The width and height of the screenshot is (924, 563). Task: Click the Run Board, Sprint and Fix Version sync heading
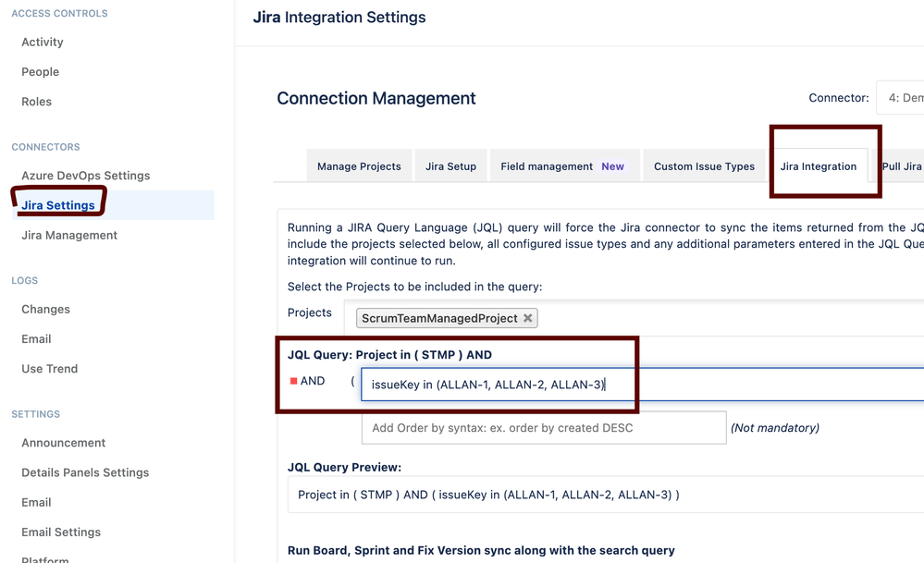[x=481, y=550]
